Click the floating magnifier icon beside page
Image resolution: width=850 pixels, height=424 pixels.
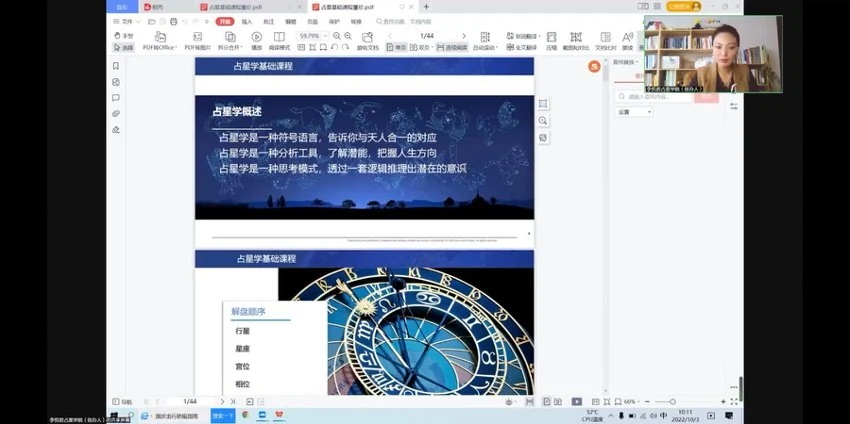[x=543, y=120]
